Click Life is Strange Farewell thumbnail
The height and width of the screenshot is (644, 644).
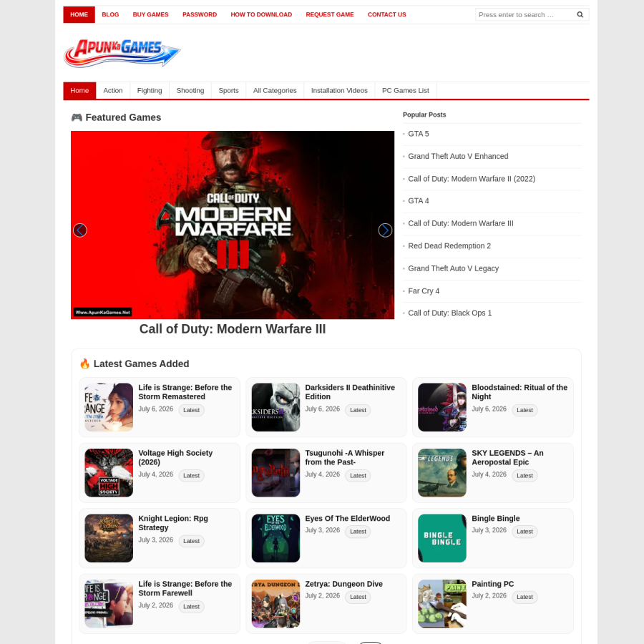109,604
